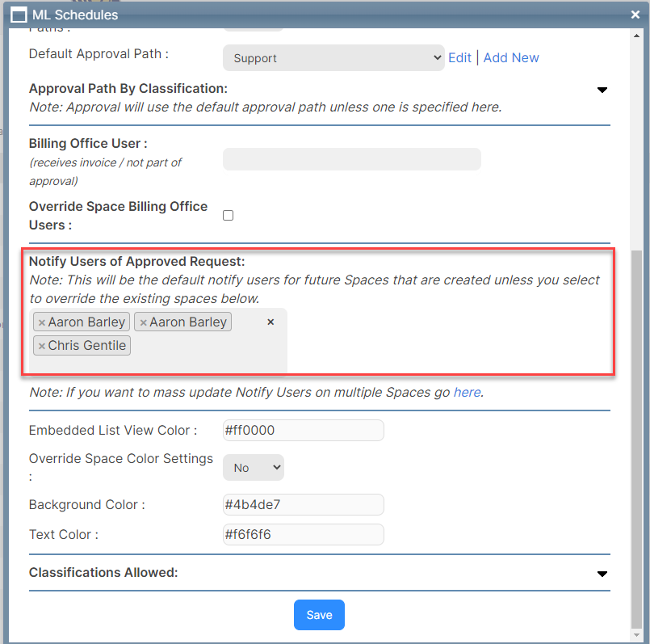This screenshot has height=644, width=650.
Task: Open the mass update 'here' link
Action: point(467,392)
